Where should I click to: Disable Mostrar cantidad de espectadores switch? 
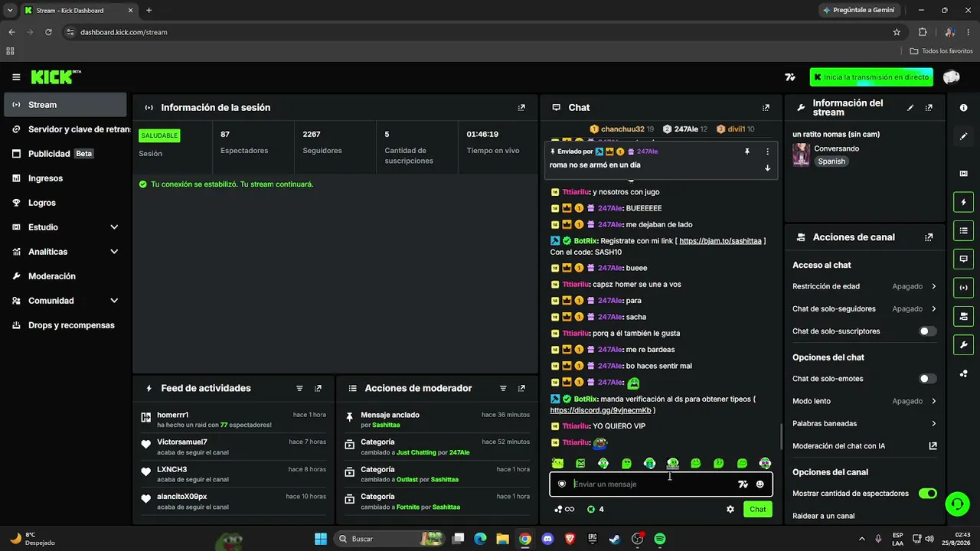pos(927,494)
